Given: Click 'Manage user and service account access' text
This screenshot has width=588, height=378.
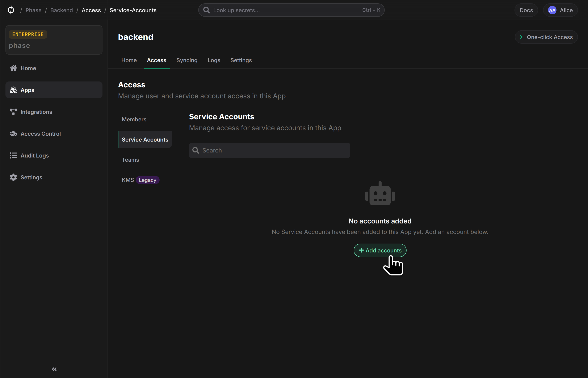Looking at the screenshot, I should coord(202,96).
